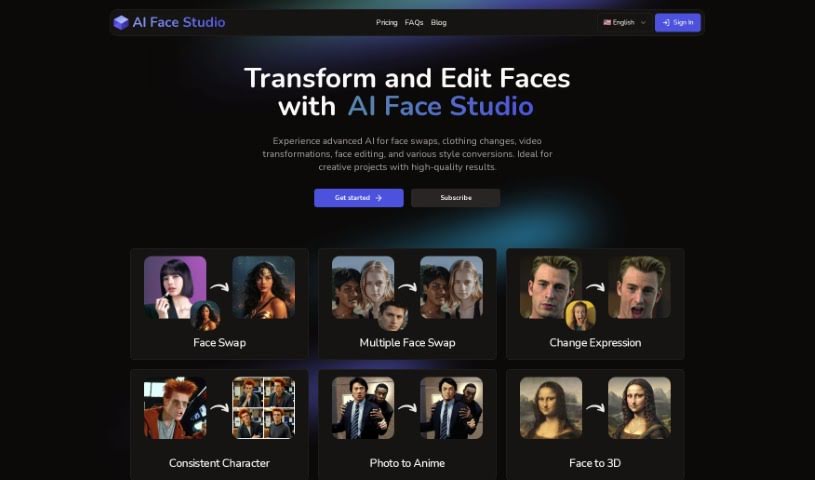Select the Consistent Character source image
Screen dimensions: 815x480
click(175, 408)
